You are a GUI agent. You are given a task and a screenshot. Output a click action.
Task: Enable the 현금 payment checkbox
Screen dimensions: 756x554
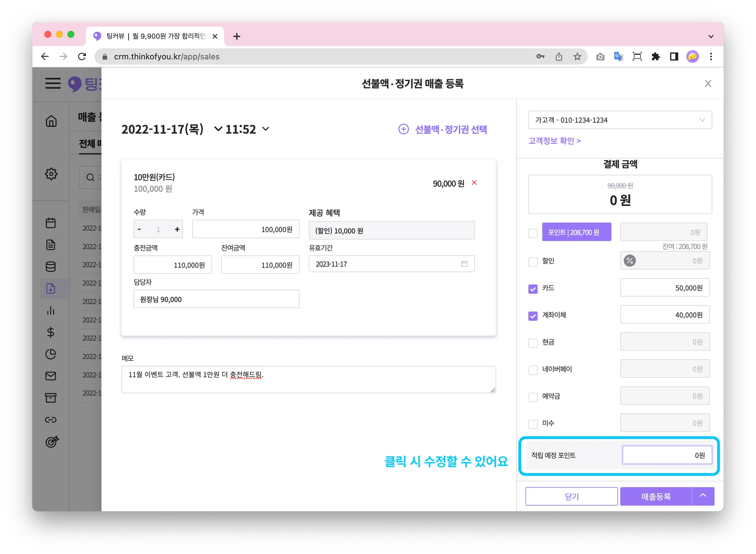(x=533, y=343)
